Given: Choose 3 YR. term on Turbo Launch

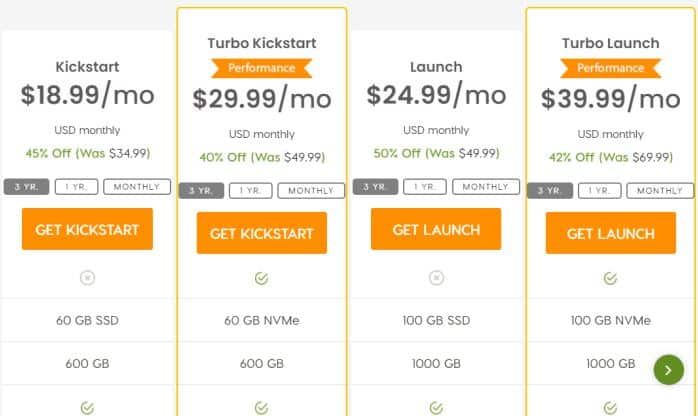Looking at the screenshot, I should click(x=550, y=190).
